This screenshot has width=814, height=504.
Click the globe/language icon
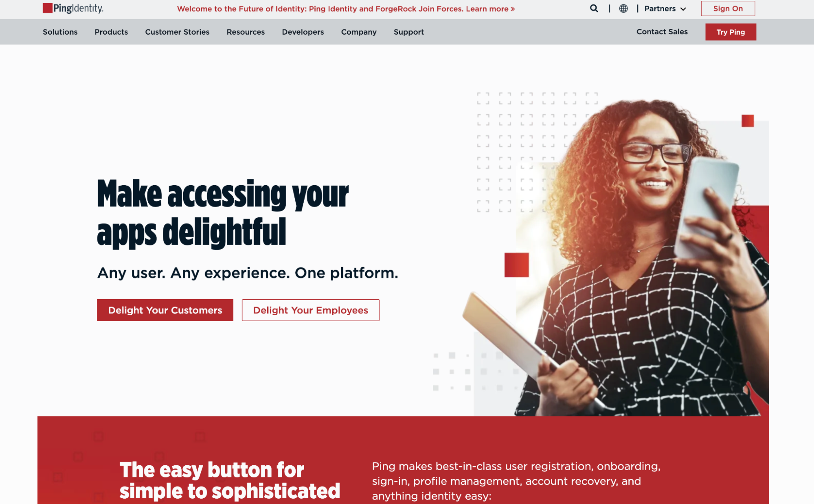coord(623,9)
